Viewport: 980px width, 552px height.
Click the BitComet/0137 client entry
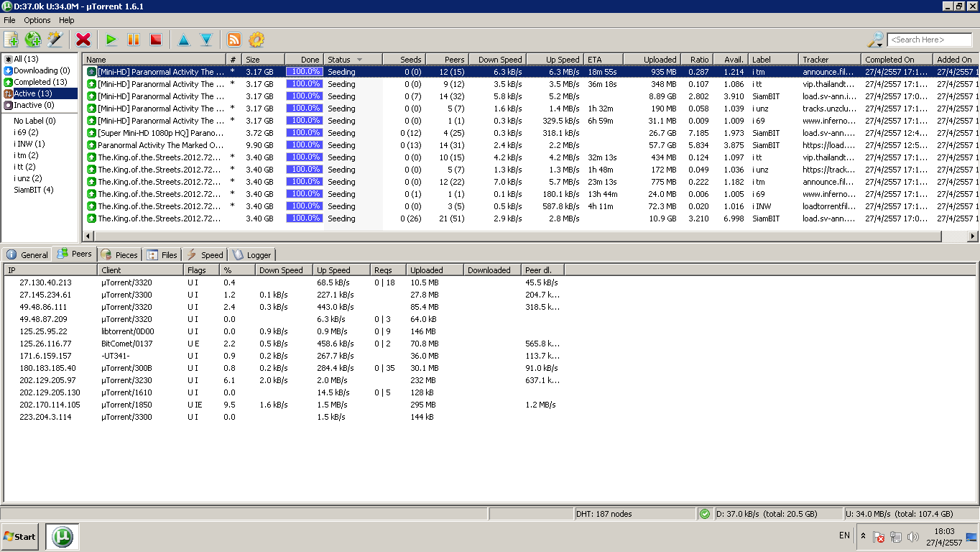tap(127, 344)
